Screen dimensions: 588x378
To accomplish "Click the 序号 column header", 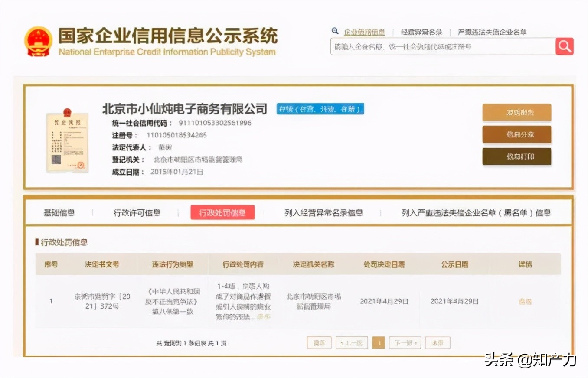I will click(51, 264).
